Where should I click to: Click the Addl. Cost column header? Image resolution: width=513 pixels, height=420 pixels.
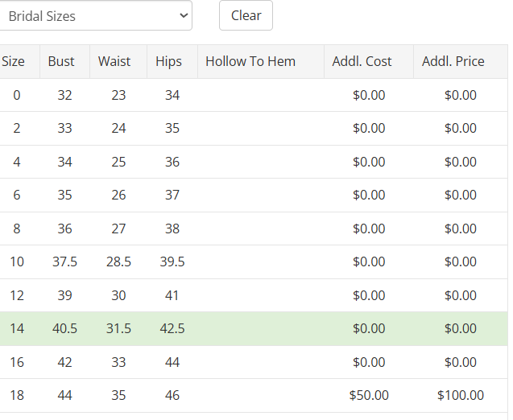pos(362,61)
